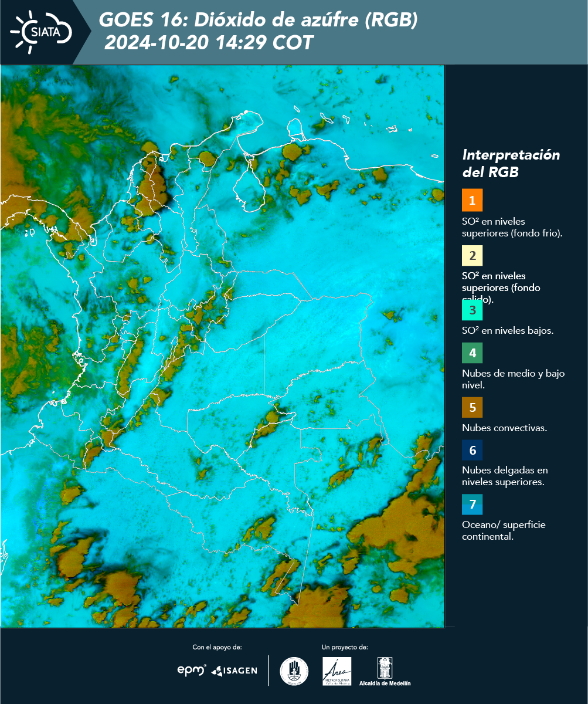Click the 'Interpretación del RGB' heading
Viewport: 588px width, 704px height.
511,164
